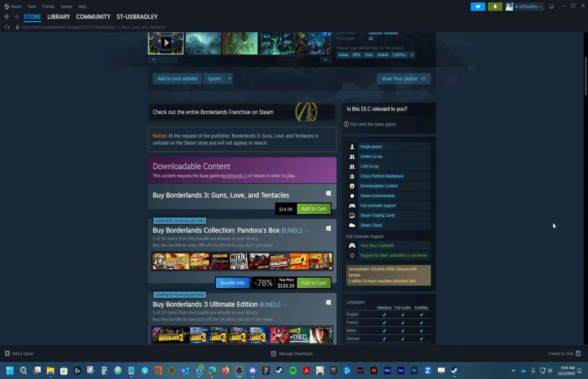Open the Borderlands Franchise banner
Viewport: 588px width, 379px height.
242,112
